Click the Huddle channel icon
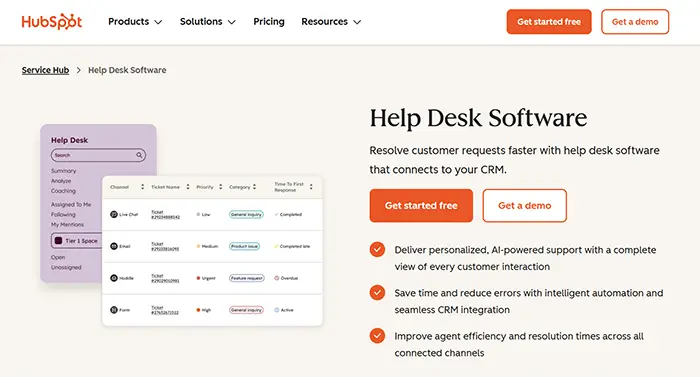The height and width of the screenshot is (377, 700). pos(114,278)
